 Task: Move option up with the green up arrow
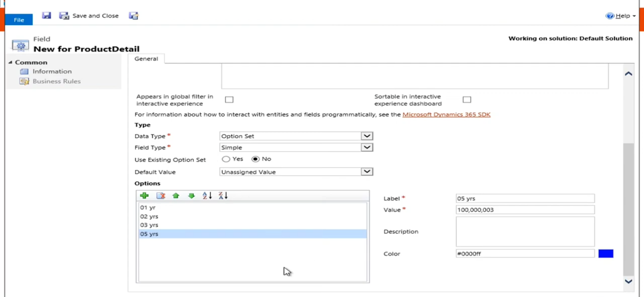click(x=175, y=195)
